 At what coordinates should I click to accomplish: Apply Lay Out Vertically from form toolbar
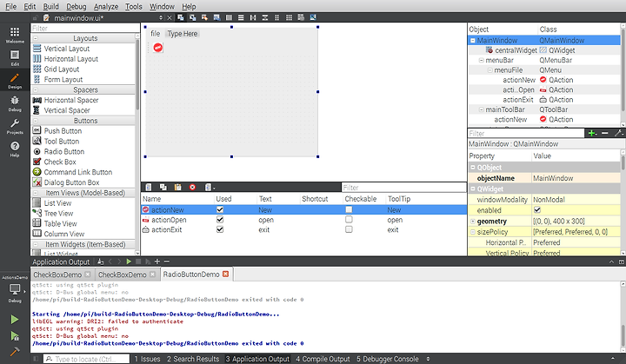[x=241, y=17]
